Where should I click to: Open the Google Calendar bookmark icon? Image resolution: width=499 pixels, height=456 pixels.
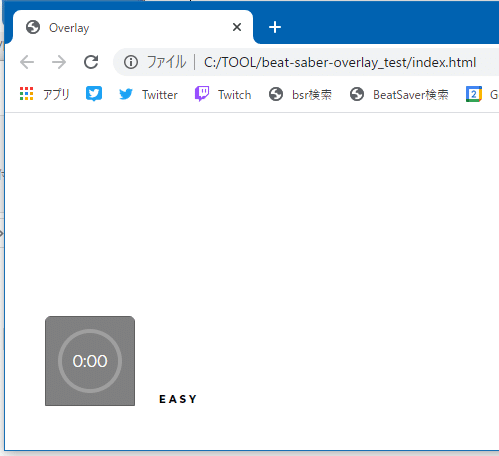(x=474, y=94)
